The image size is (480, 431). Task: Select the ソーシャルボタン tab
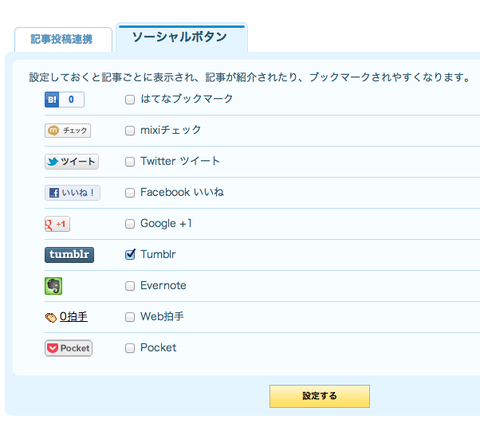[x=182, y=37]
